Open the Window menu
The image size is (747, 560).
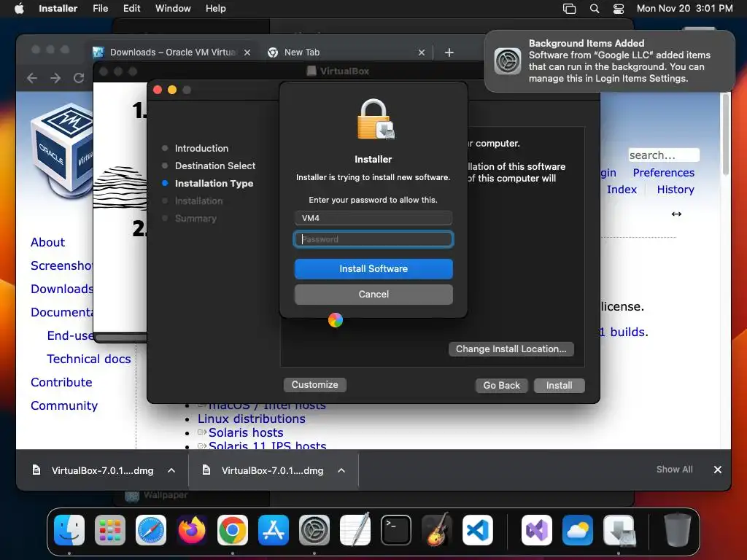tap(173, 8)
